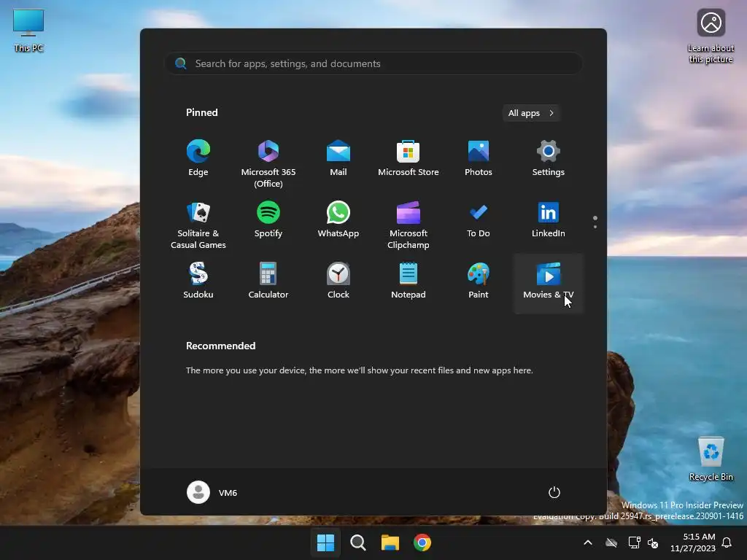Open the power options button
747x560 pixels.
coord(554,492)
